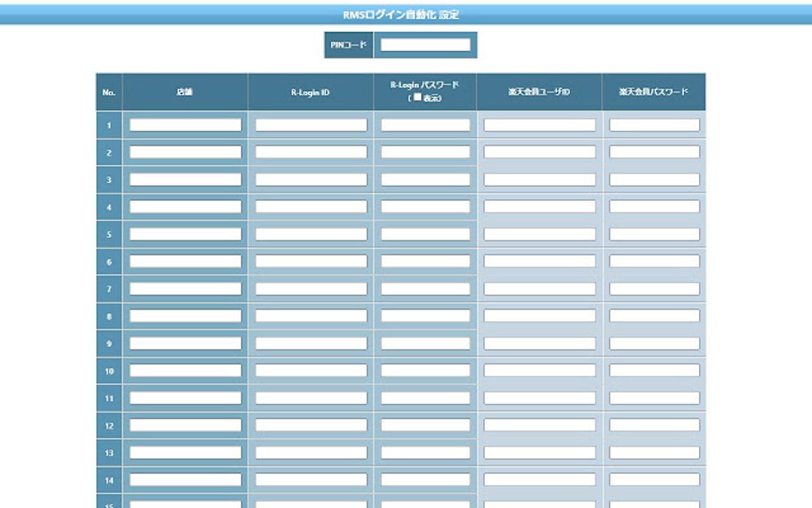Select the 楽天会員パスワード input in row 6
This screenshot has height=508, width=812.
pyautogui.click(x=654, y=261)
